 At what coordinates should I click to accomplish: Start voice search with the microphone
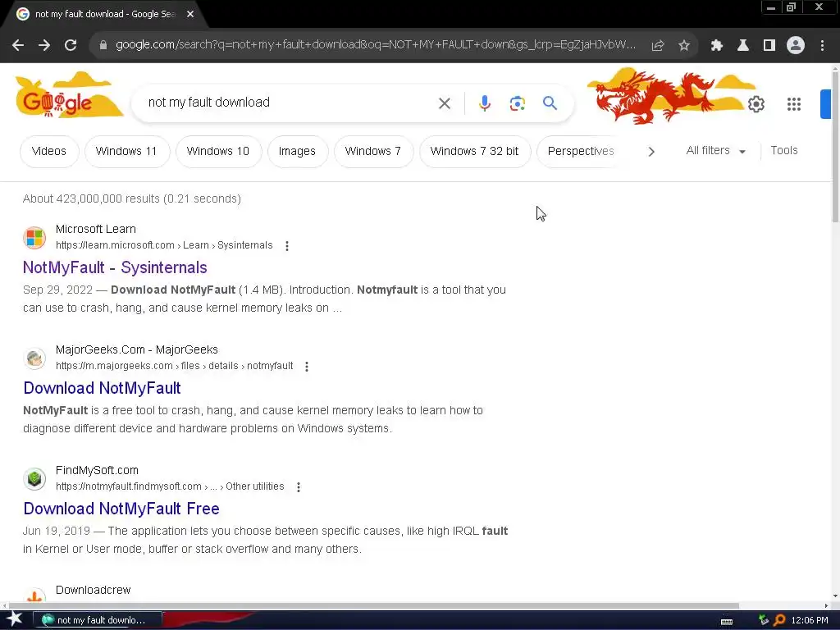tap(484, 103)
